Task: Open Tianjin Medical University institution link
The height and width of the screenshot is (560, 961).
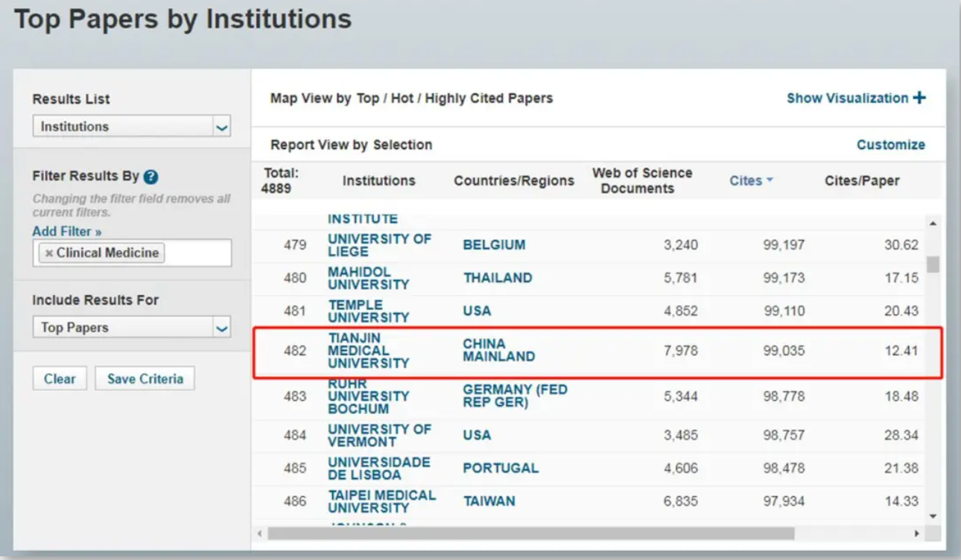Action: 369,350
